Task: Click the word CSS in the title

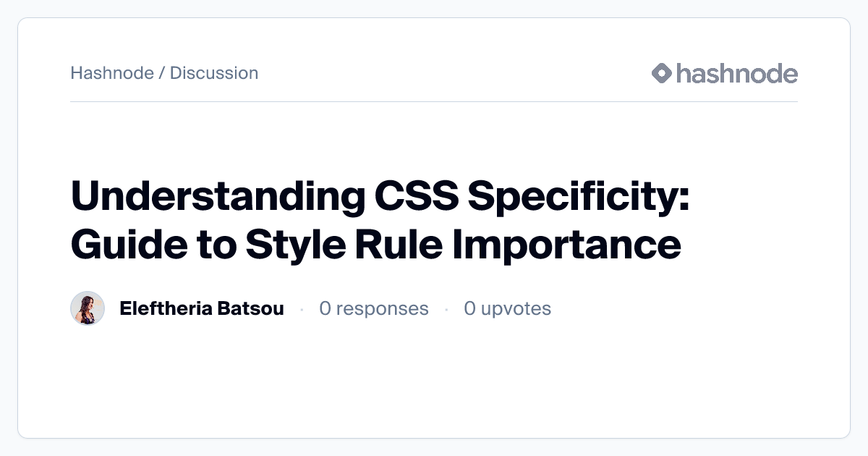Action: click(x=417, y=198)
